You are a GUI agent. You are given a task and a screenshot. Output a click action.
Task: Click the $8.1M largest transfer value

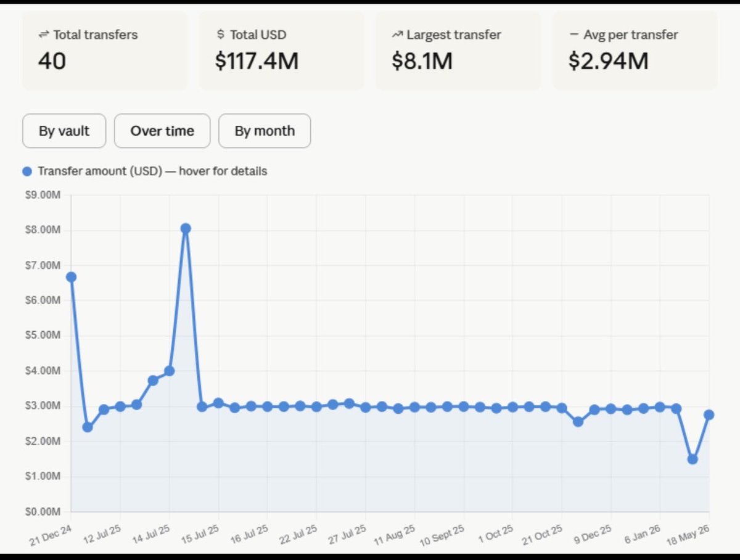click(422, 61)
